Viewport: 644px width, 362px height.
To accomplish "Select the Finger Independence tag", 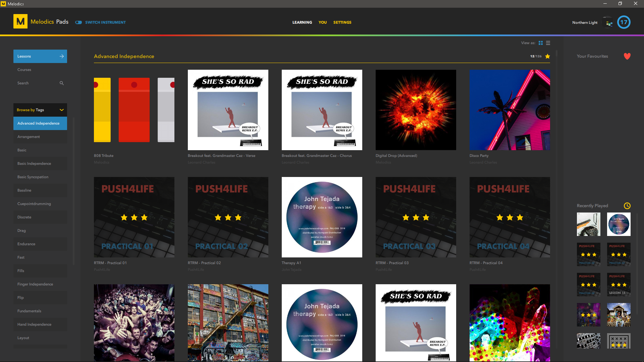I will pyautogui.click(x=35, y=284).
